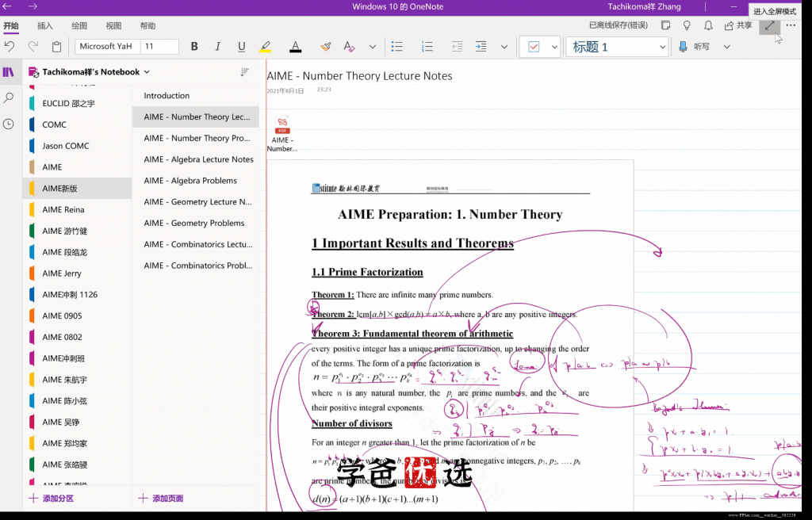Open the 标题 1 style dropdown
This screenshot has height=520, width=812.
click(617, 47)
